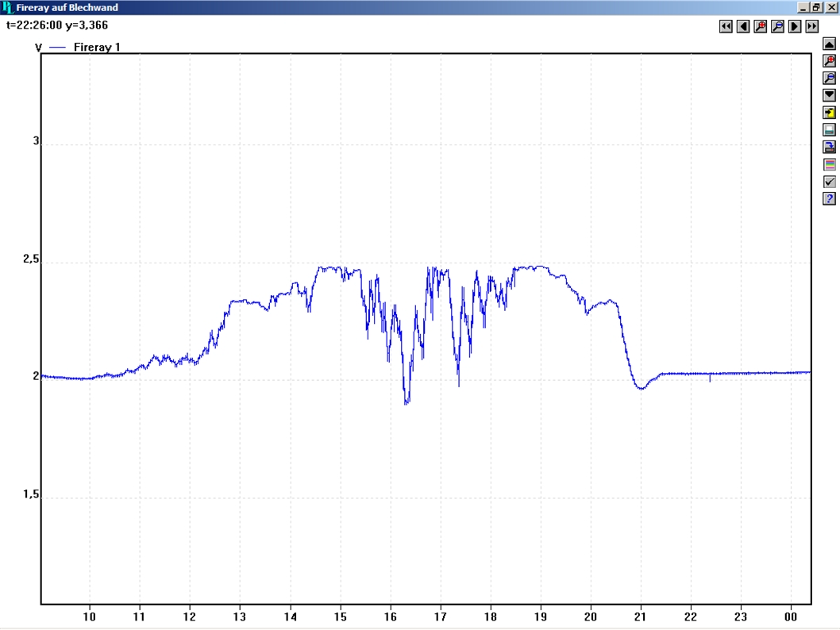
Task: Zoom in on the vertical voltage axis
Action: (830, 61)
